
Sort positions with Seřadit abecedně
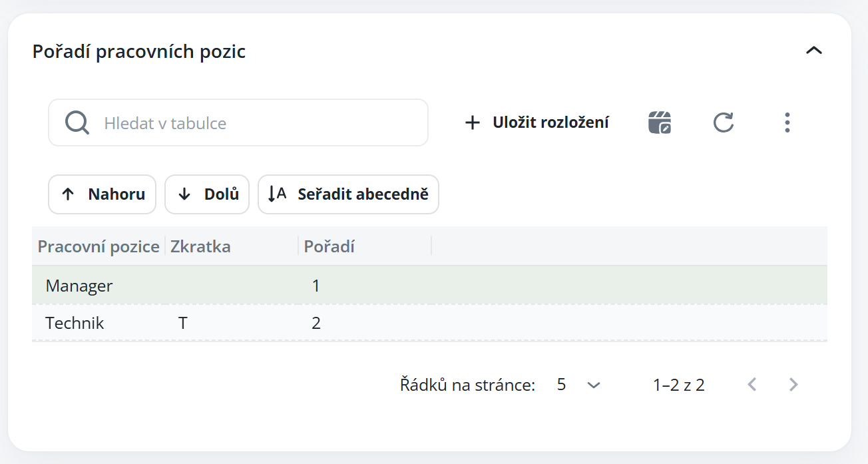tap(348, 194)
